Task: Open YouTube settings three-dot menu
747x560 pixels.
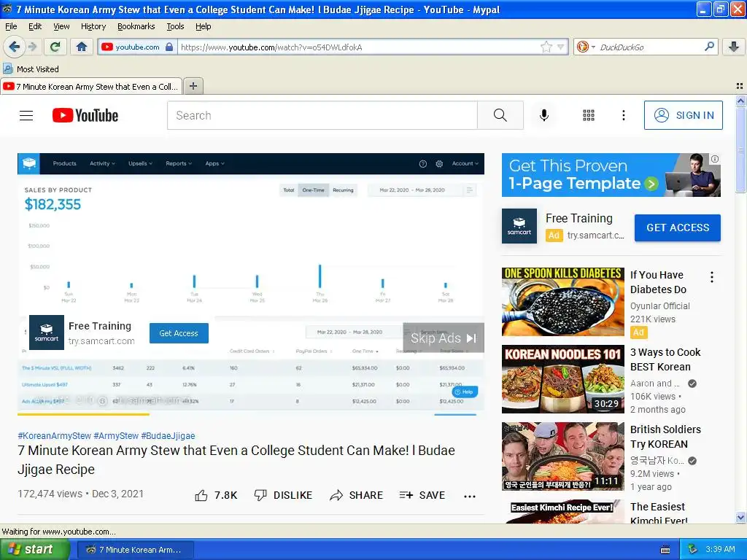Action: pos(623,115)
